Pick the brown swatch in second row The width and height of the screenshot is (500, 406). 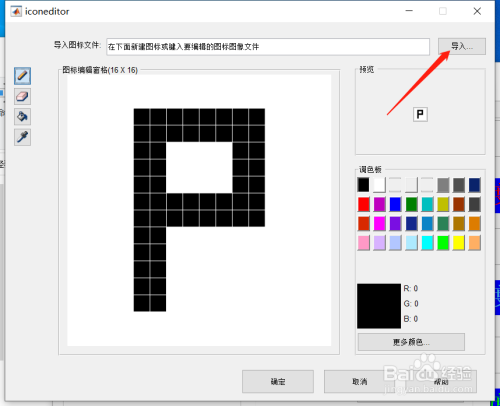click(459, 204)
